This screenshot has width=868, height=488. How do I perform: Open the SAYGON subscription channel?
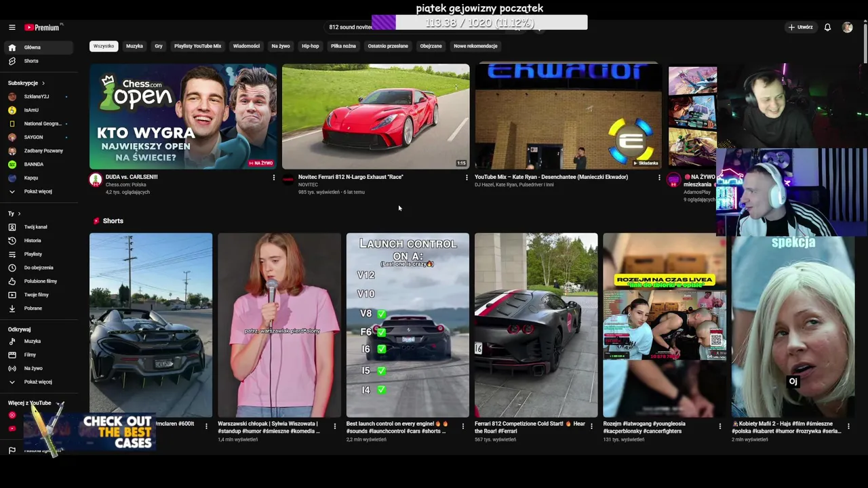37,137
